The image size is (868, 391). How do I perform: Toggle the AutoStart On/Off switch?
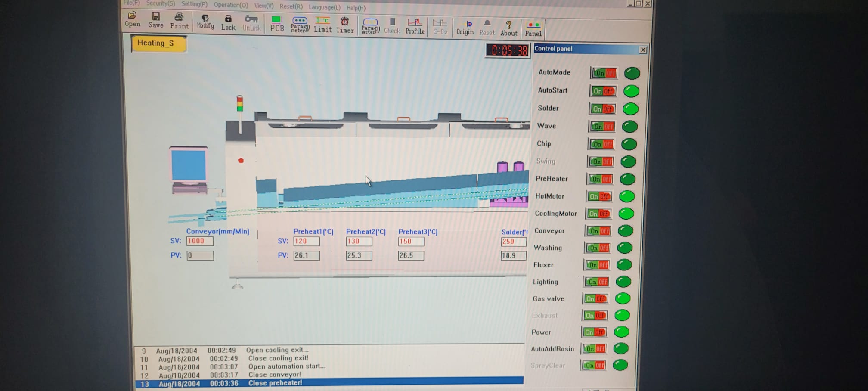tap(603, 91)
